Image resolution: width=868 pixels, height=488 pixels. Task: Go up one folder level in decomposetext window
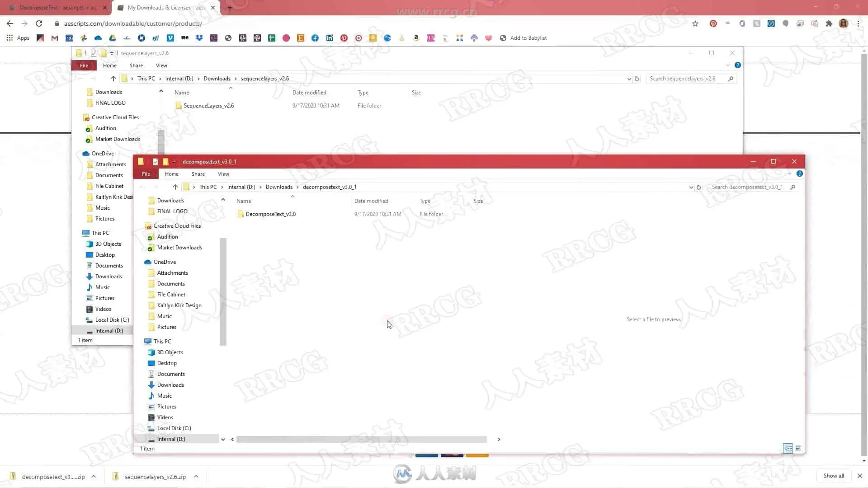[x=175, y=187]
